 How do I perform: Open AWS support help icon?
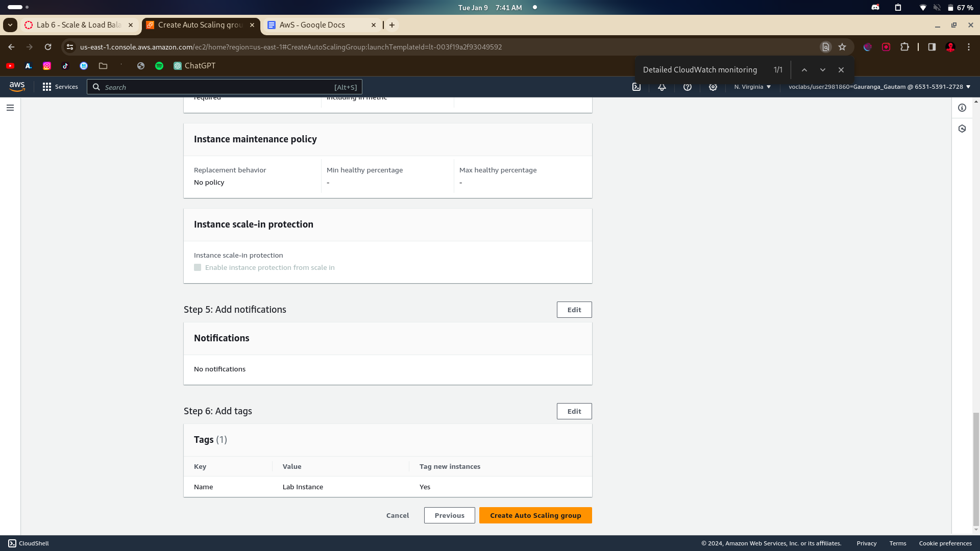[x=688, y=87]
